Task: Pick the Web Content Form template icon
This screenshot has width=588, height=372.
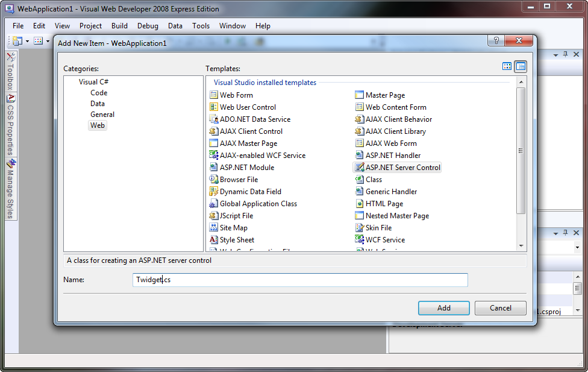Action: (x=359, y=107)
